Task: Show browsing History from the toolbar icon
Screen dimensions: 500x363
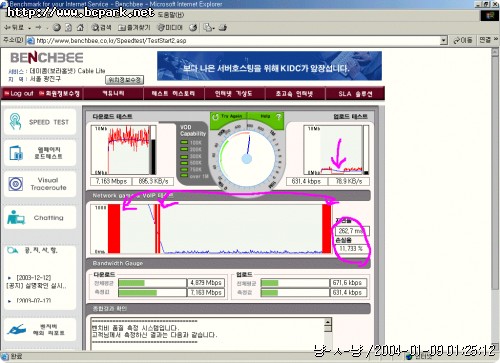Action: point(193,28)
